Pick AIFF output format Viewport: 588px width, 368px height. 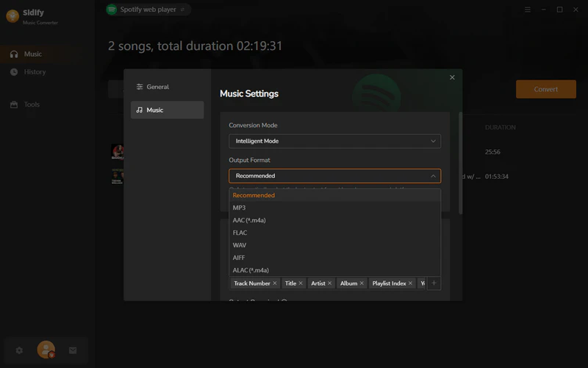pyautogui.click(x=335, y=258)
